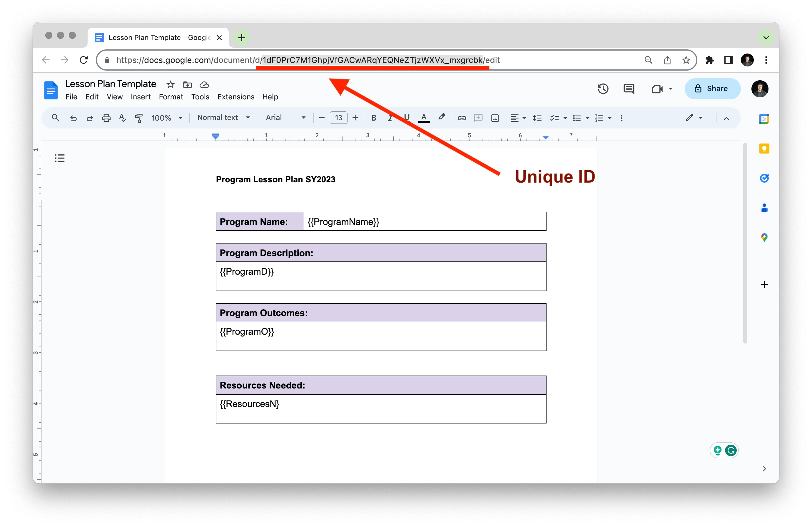
Task: Open the font family dropdown
Action: tap(285, 118)
